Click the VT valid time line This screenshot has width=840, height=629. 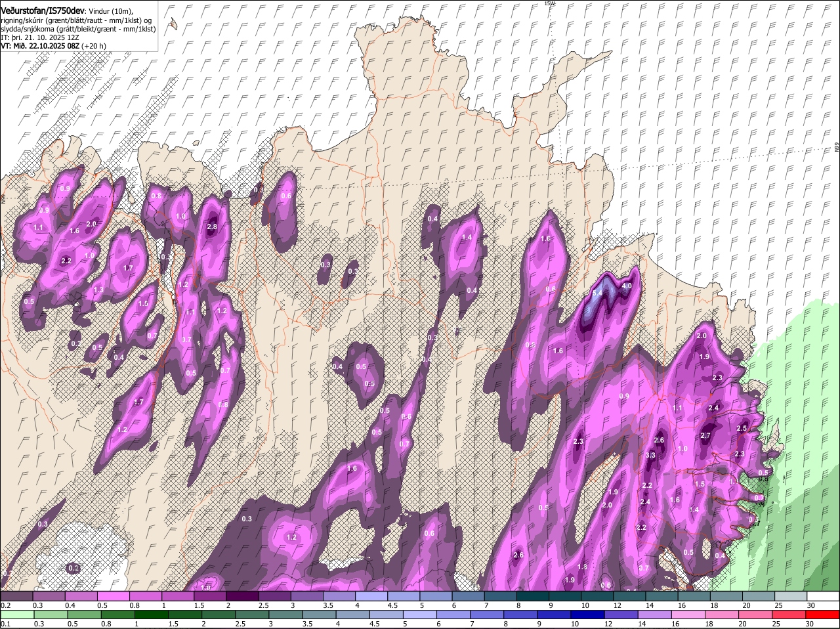pos(53,46)
